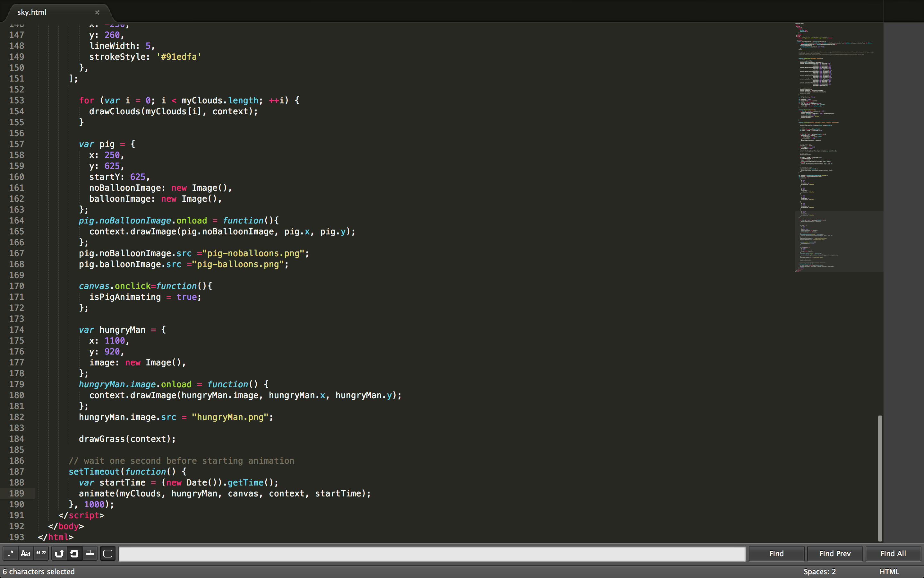
Task: Click the 'drawClouds(myClouds[i], context);' call
Action: [x=173, y=111]
